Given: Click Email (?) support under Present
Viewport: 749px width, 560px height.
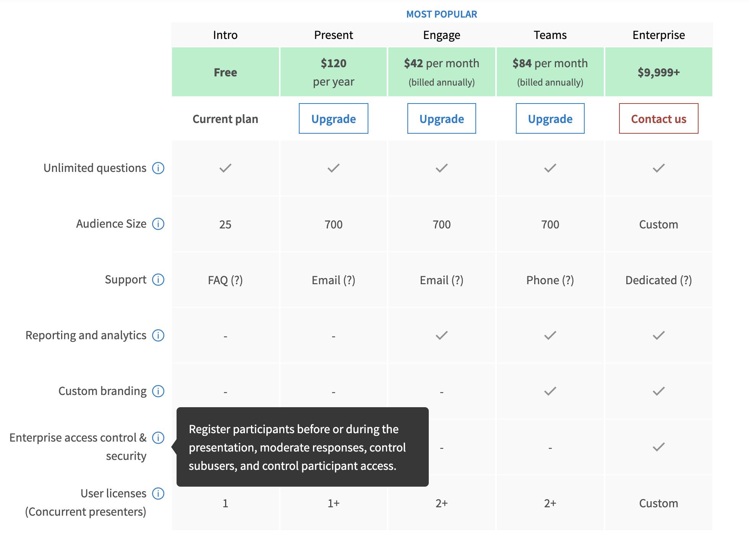Looking at the screenshot, I should [334, 280].
